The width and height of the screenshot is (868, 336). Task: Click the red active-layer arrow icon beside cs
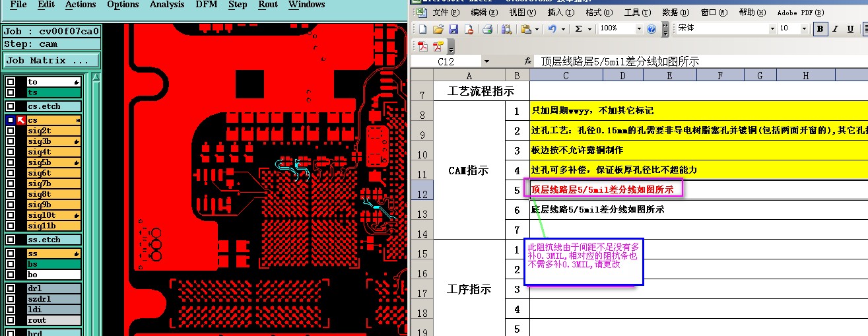(x=21, y=120)
